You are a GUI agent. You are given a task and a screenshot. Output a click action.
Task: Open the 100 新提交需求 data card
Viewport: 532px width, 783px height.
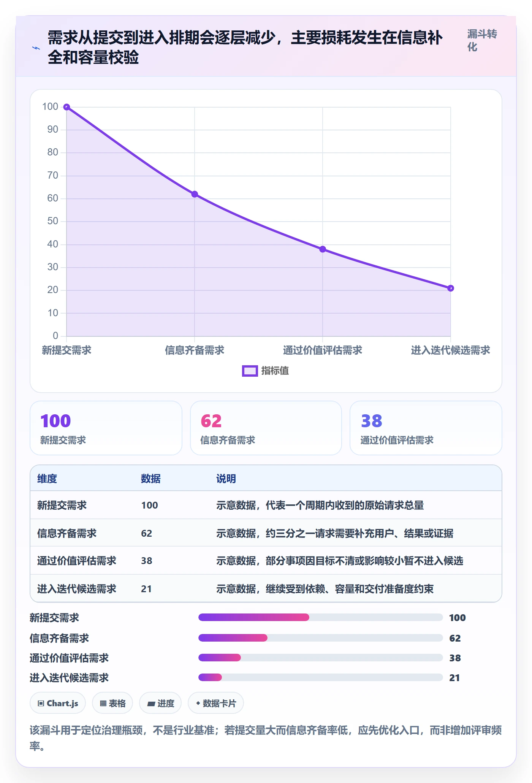(106, 428)
